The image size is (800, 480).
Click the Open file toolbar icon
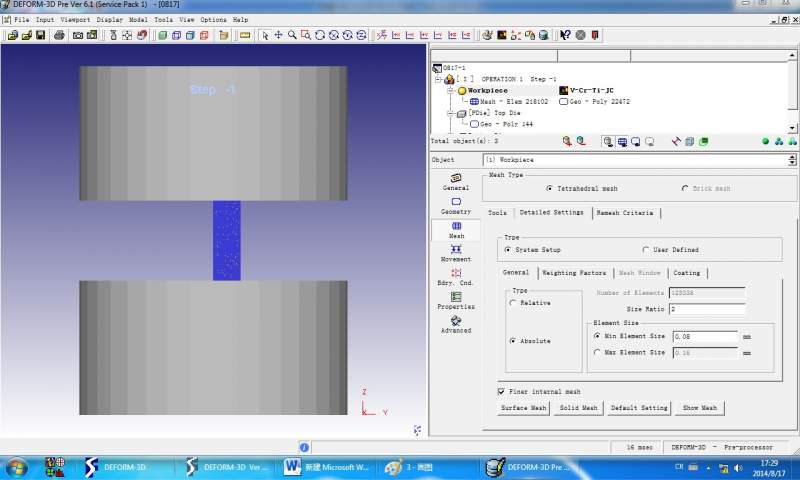(x=13, y=35)
